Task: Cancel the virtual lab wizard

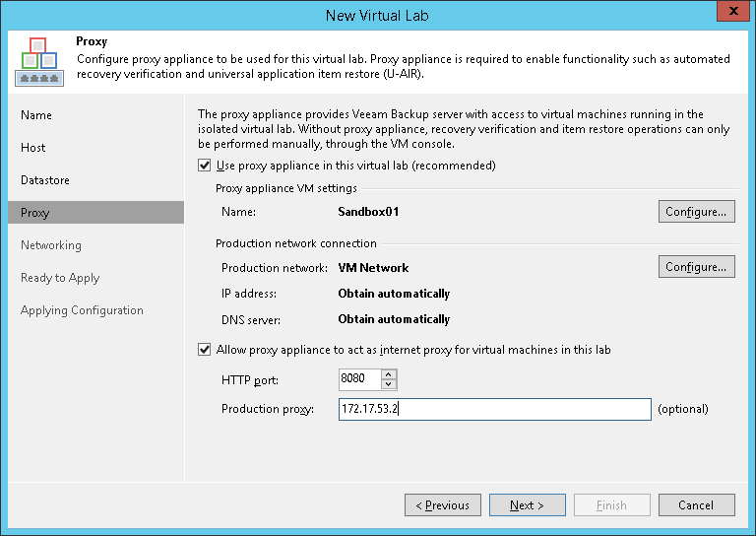Action: [696, 505]
